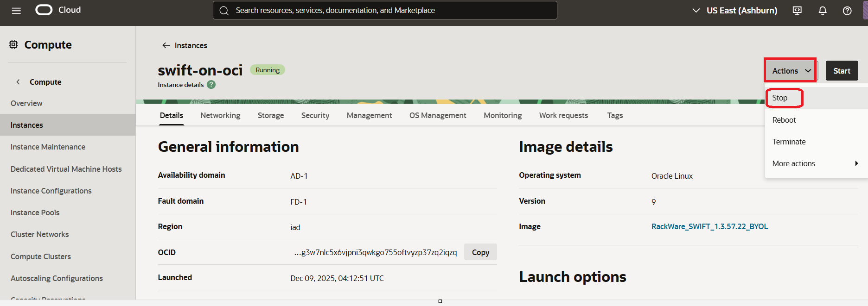Open Cluster Networks in sidebar
Image resolution: width=868 pixels, height=306 pixels.
click(40, 234)
